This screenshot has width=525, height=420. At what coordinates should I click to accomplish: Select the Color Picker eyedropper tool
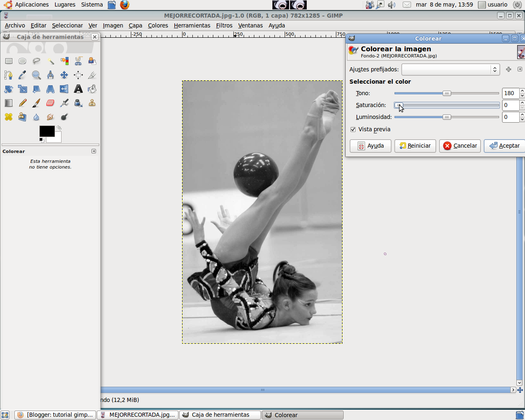coord(23,75)
